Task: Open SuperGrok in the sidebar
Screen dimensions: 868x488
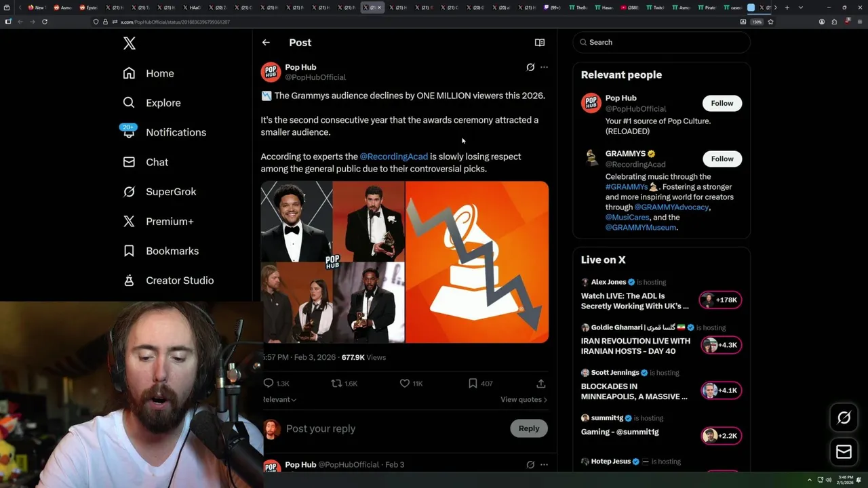Action: tap(159, 192)
